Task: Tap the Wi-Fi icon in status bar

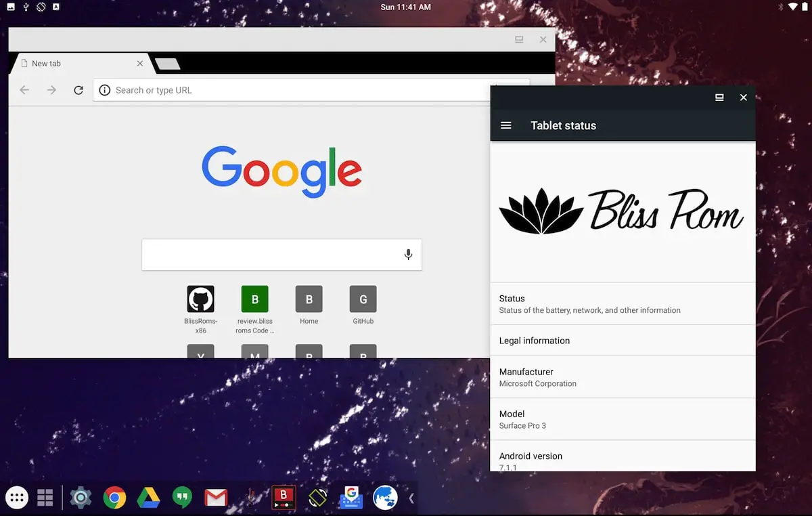Action: 792,7
